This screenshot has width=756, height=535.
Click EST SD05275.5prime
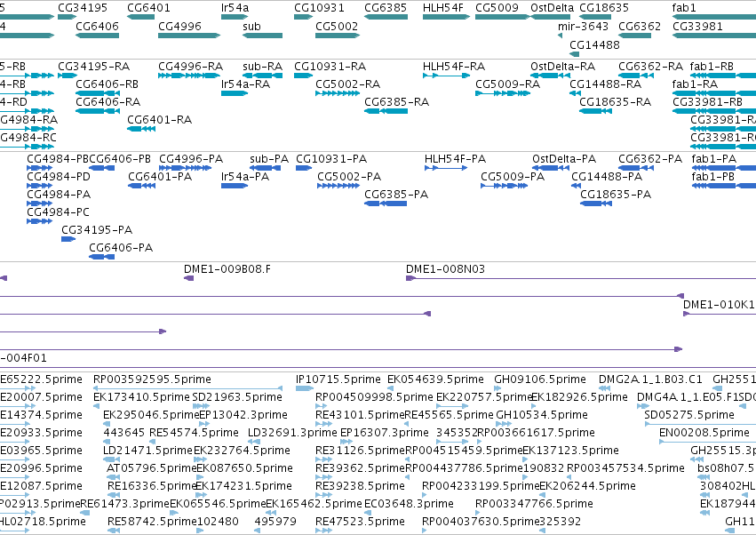700,424
